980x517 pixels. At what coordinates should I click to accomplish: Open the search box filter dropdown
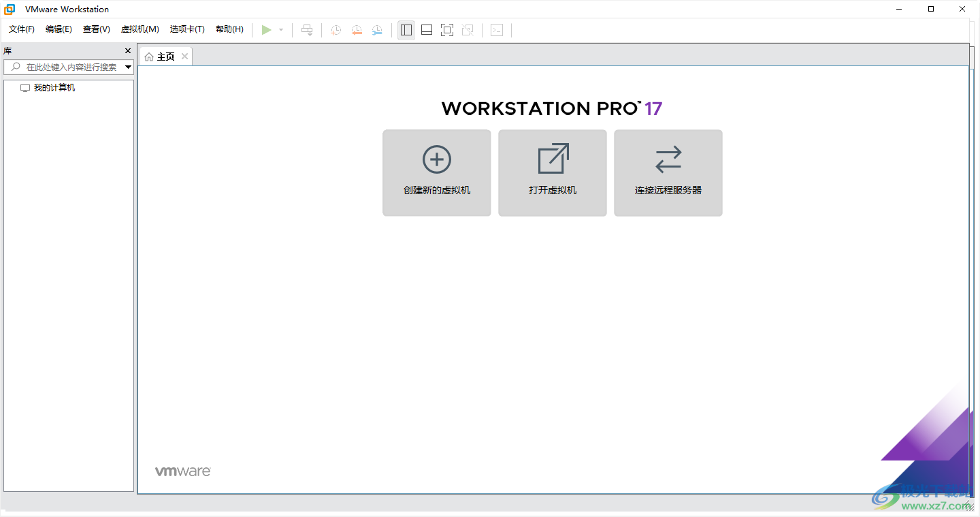128,67
